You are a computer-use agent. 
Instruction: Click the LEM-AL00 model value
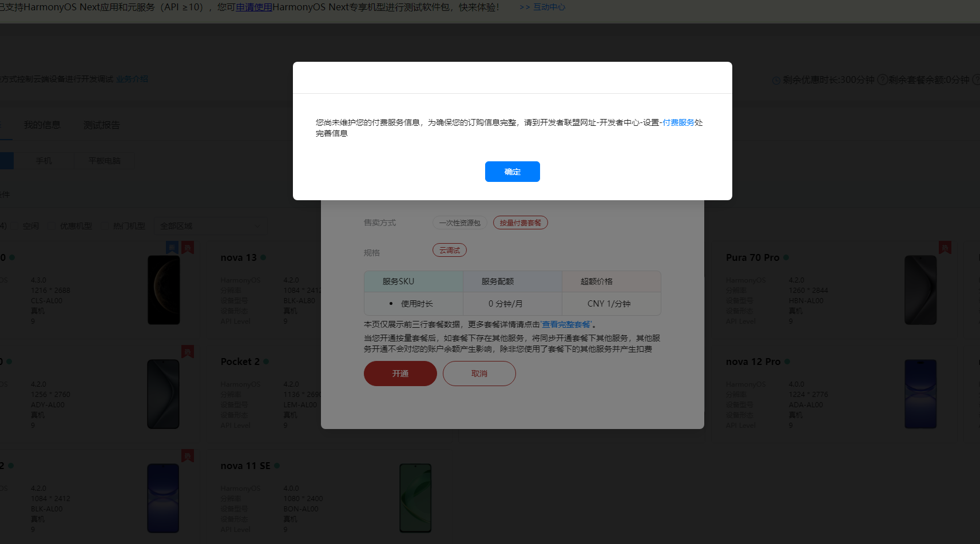pyautogui.click(x=300, y=405)
